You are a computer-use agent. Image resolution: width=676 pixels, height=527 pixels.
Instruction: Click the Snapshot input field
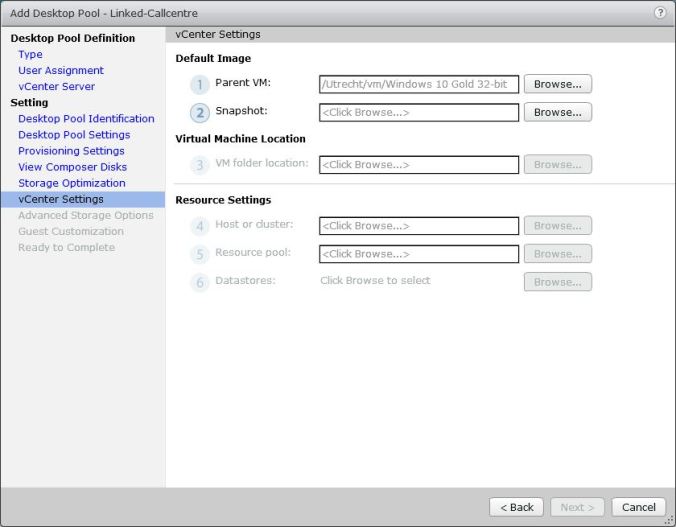point(419,113)
